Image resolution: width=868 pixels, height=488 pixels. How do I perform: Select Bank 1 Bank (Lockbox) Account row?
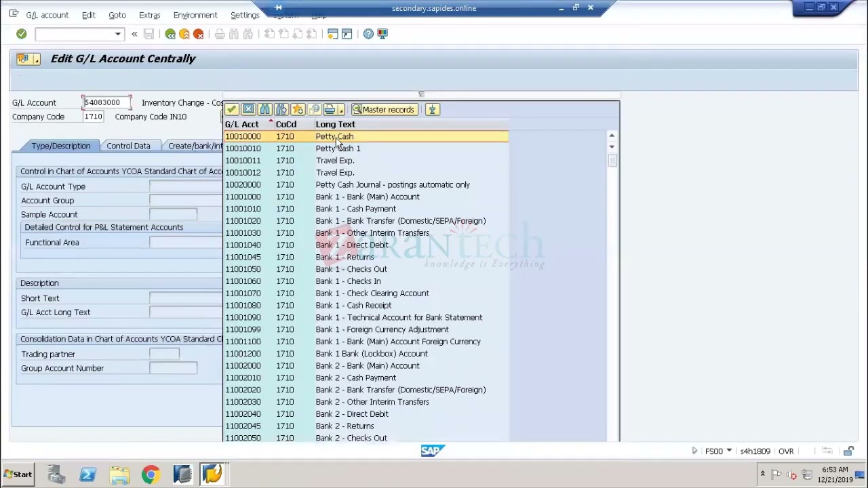[x=366, y=354]
